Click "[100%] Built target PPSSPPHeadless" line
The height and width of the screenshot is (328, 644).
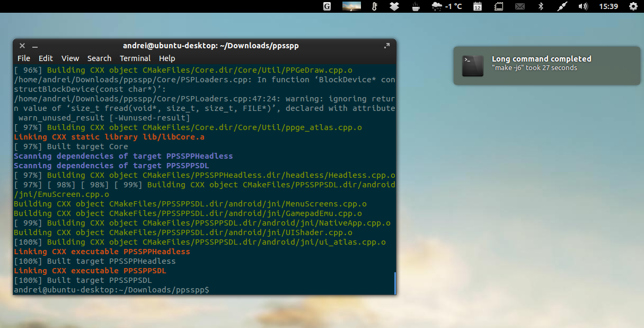tap(94, 261)
